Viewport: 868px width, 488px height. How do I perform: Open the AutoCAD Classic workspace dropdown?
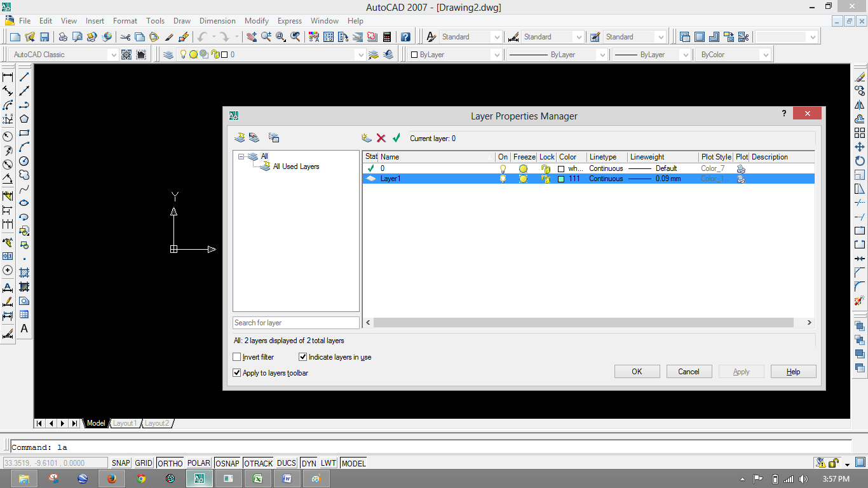coord(114,55)
